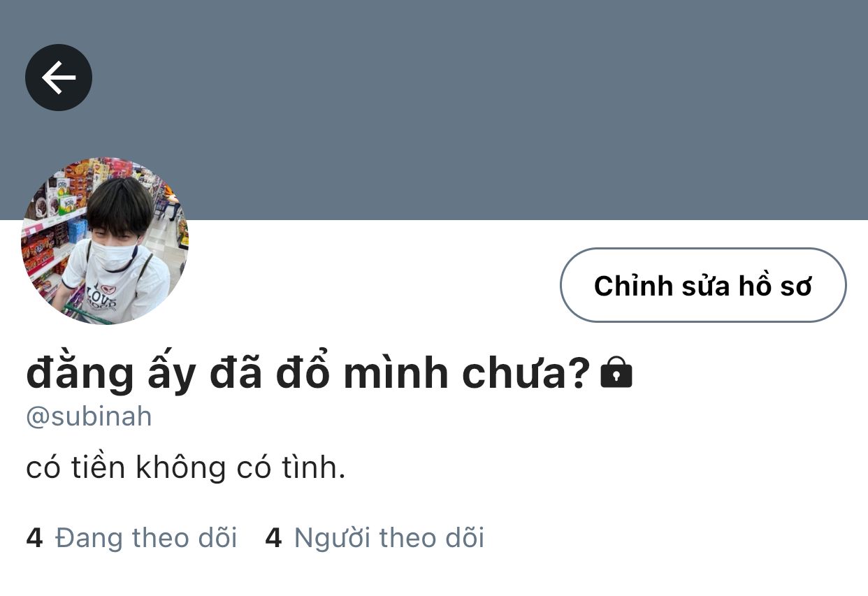Select the @subinah handle text
Screen dimensions: 868x596
pos(89,416)
